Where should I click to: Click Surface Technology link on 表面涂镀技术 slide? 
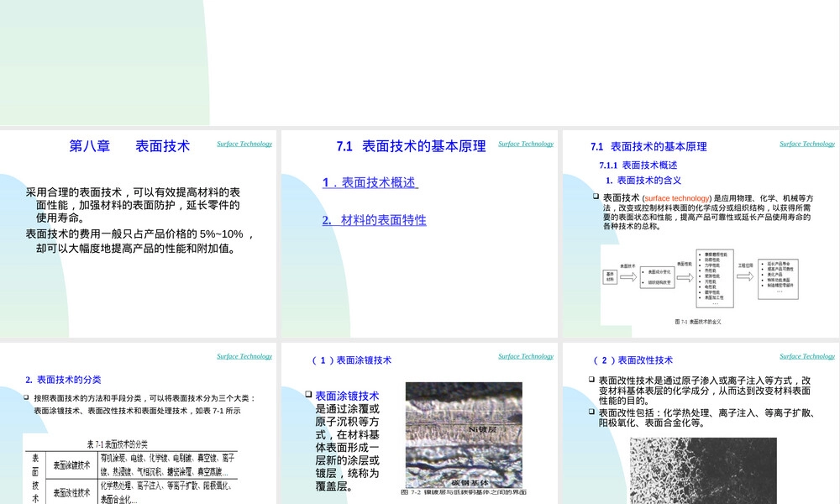pyautogui.click(x=526, y=356)
